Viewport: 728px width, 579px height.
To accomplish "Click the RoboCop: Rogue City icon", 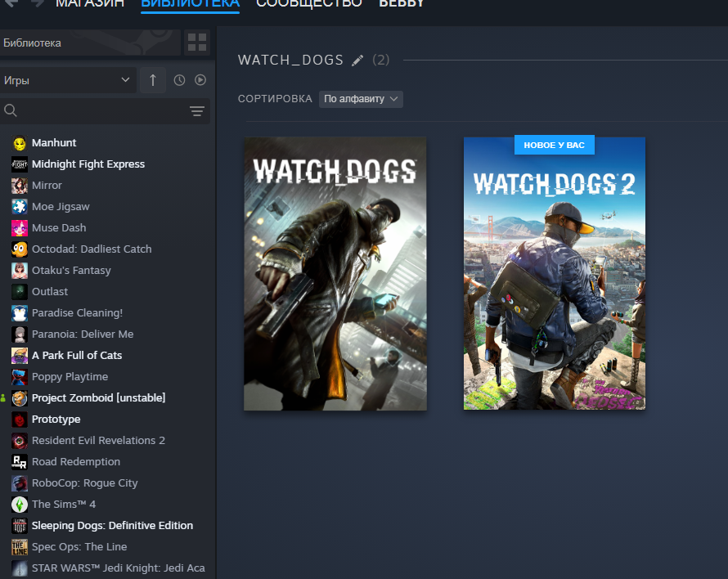I will coord(20,483).
